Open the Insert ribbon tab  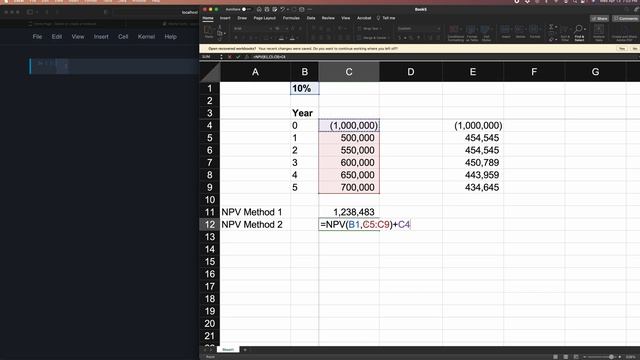click(225, 18)
